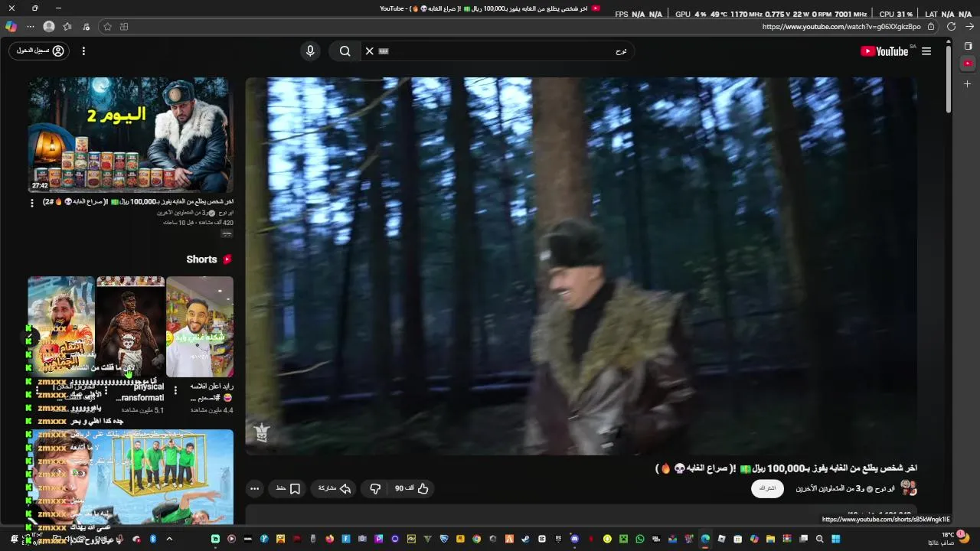This screenshot has width=980, height=551.
Task: Open Edge settings ellipsis menu
Action: pos(31,26)
